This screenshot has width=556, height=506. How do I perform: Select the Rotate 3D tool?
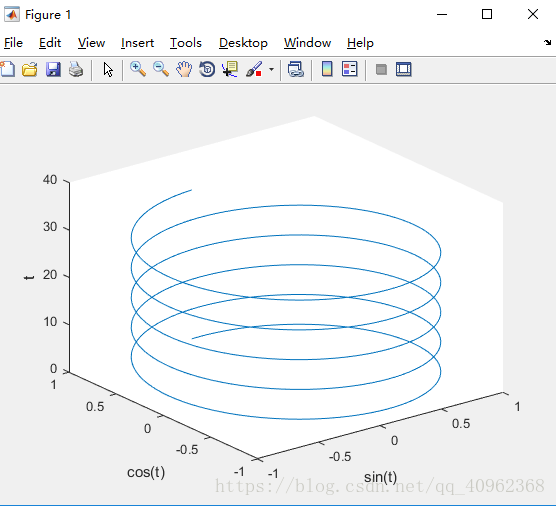pyautogui.click(x=207, y=69)
